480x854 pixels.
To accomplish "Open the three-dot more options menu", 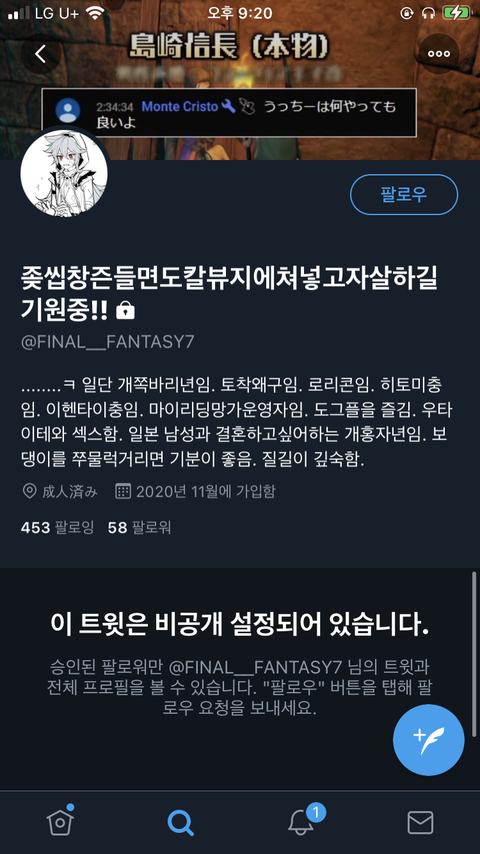I will [439, 53].
